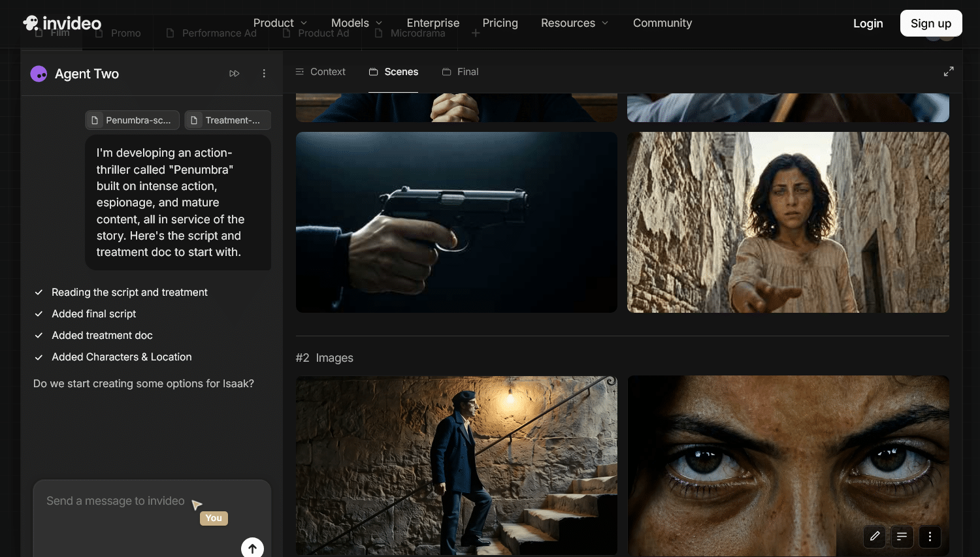Select the close-up eyes image

(x=788, y=466)
